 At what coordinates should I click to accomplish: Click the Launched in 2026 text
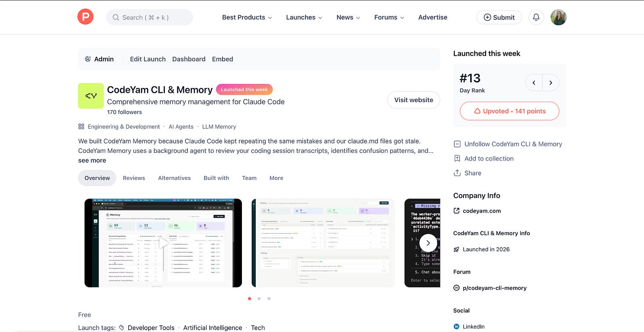[486, 249]
